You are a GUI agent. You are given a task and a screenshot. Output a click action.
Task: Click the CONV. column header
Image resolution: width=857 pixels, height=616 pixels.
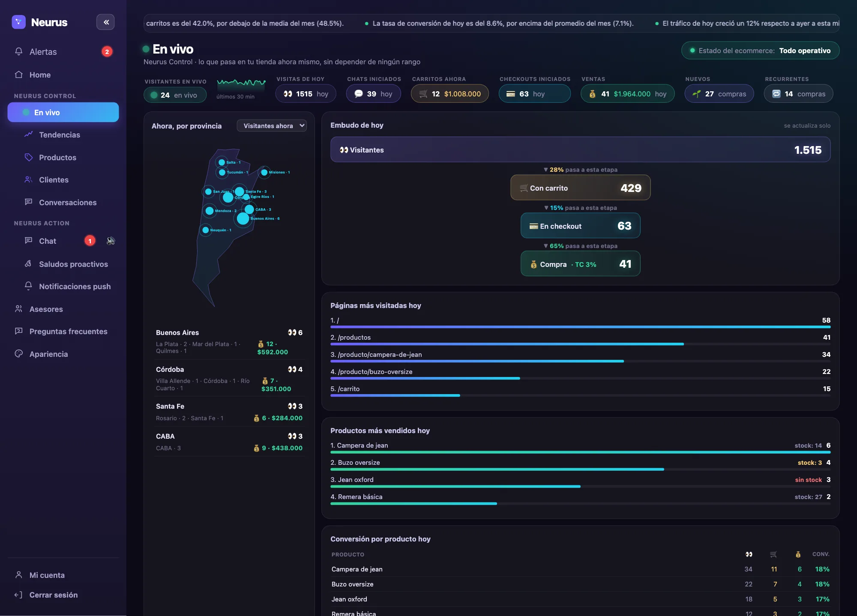click(x=821, y=554)
